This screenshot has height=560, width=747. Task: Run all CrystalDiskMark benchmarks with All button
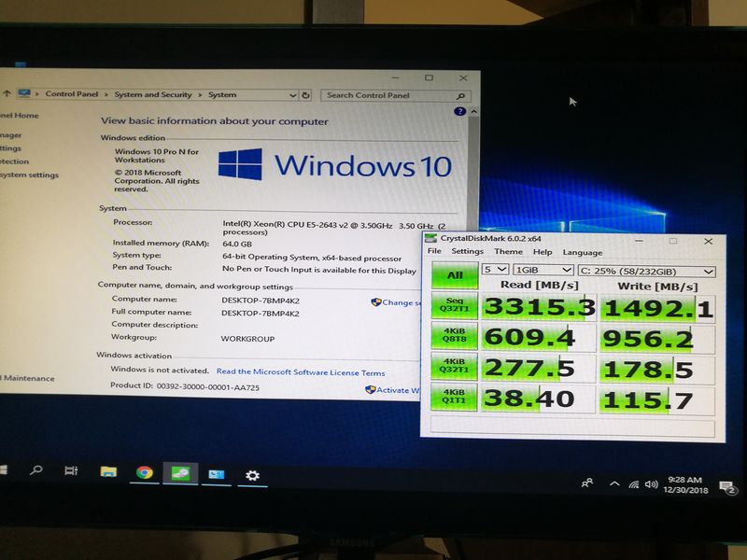455,274
